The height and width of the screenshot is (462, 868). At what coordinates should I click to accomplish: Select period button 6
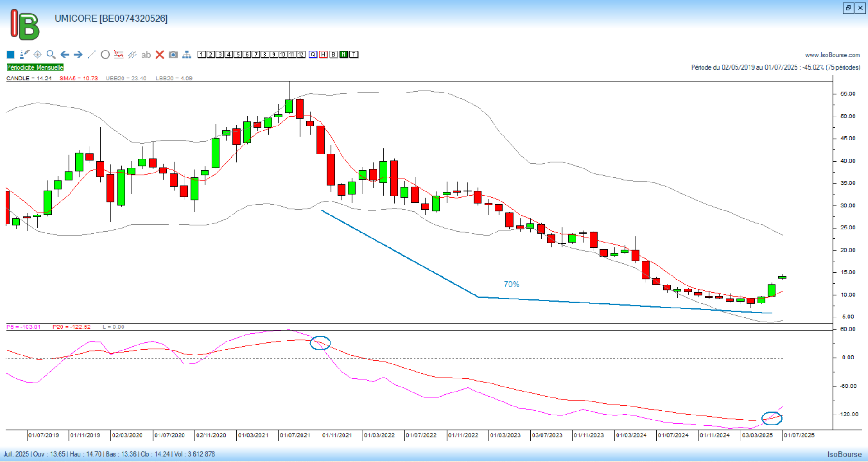pos(247,55)
